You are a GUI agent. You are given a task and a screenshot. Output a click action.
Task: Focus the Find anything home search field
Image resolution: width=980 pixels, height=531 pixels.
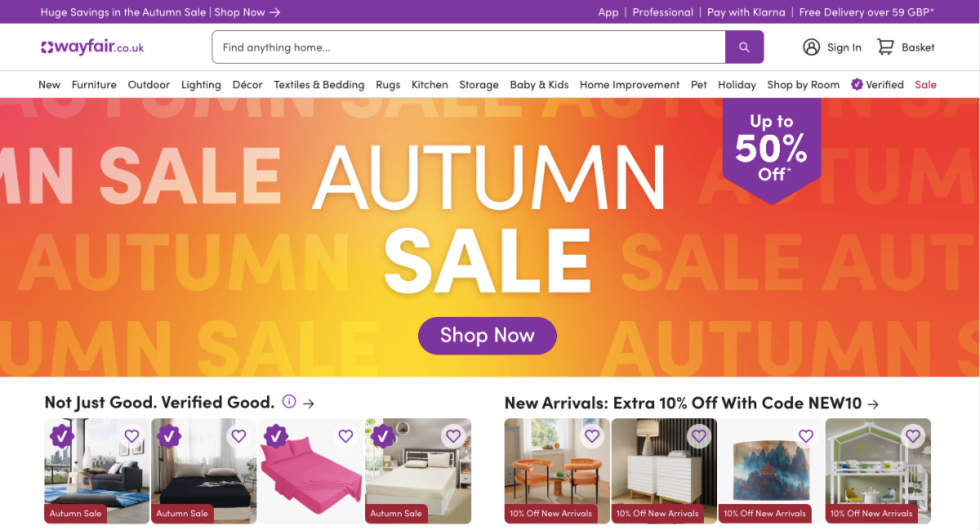click(469, 47)
